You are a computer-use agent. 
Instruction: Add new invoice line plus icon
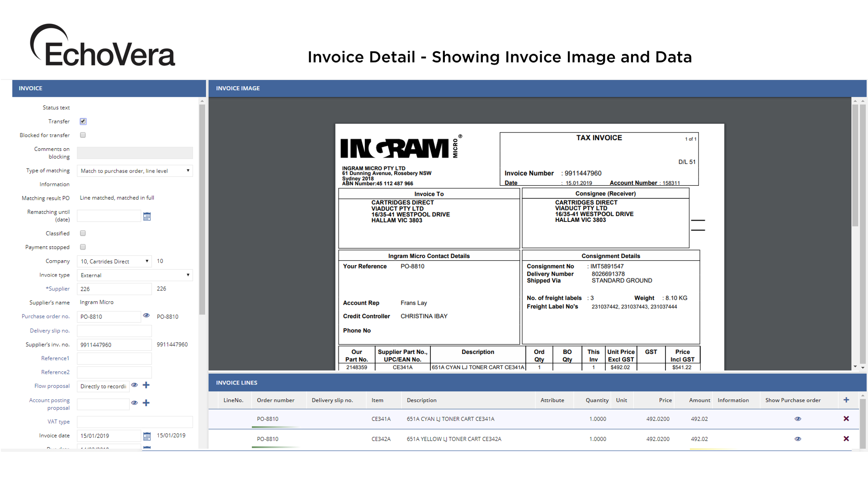click(846, 400)
